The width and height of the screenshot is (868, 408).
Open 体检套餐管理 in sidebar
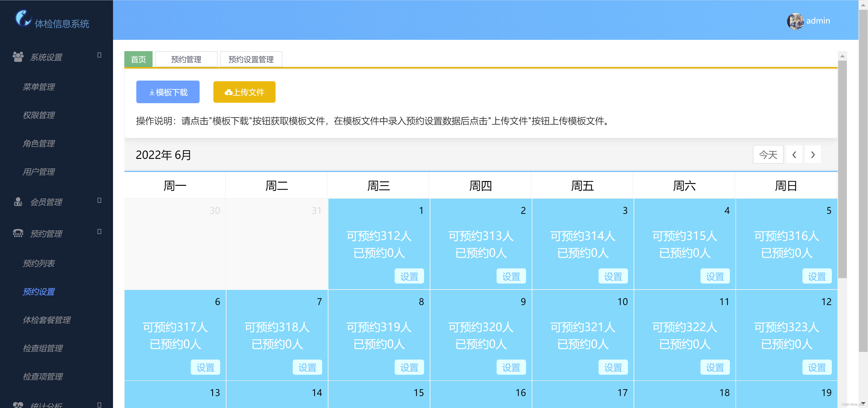47,320
